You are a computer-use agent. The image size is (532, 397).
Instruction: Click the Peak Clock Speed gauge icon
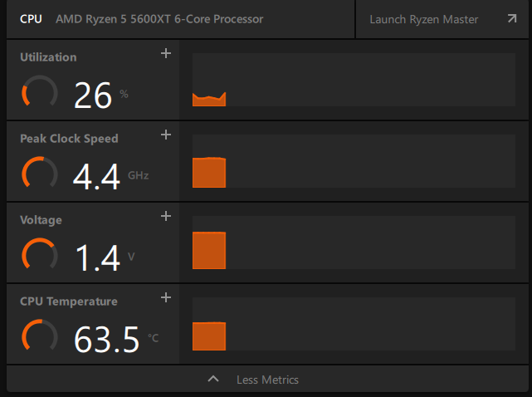tap(39, 174)
